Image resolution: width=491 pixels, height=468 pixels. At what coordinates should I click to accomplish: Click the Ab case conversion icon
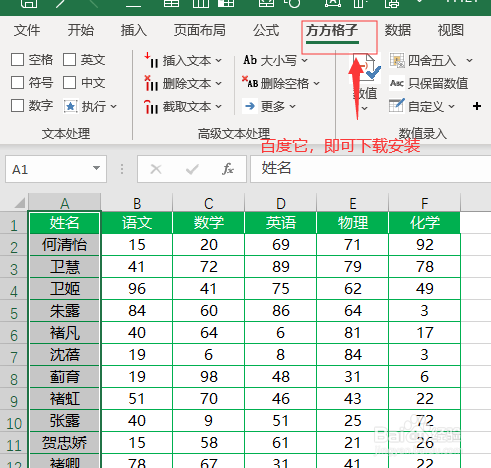click(250, 60)
